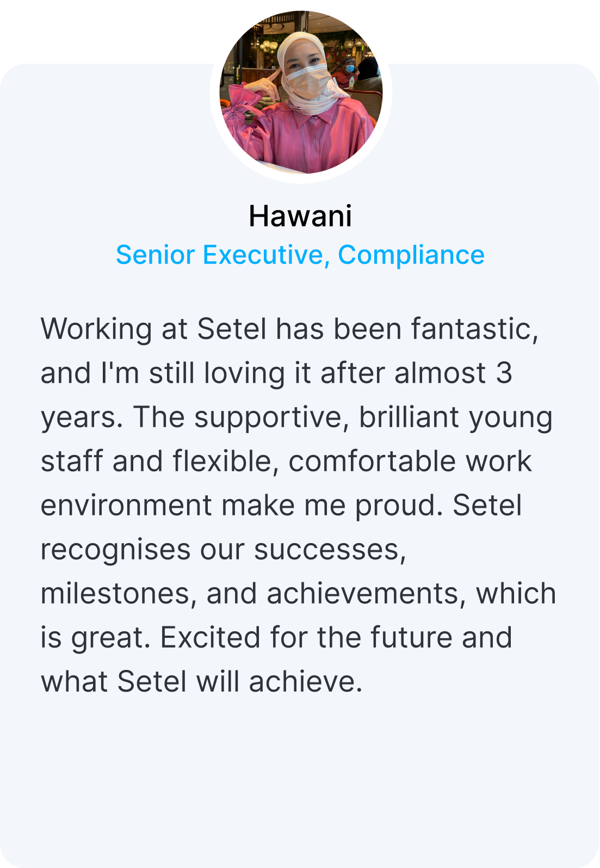Click the final line "what Setel will achieve."
This screenshot has width=600, height=868.
(202, 682)
